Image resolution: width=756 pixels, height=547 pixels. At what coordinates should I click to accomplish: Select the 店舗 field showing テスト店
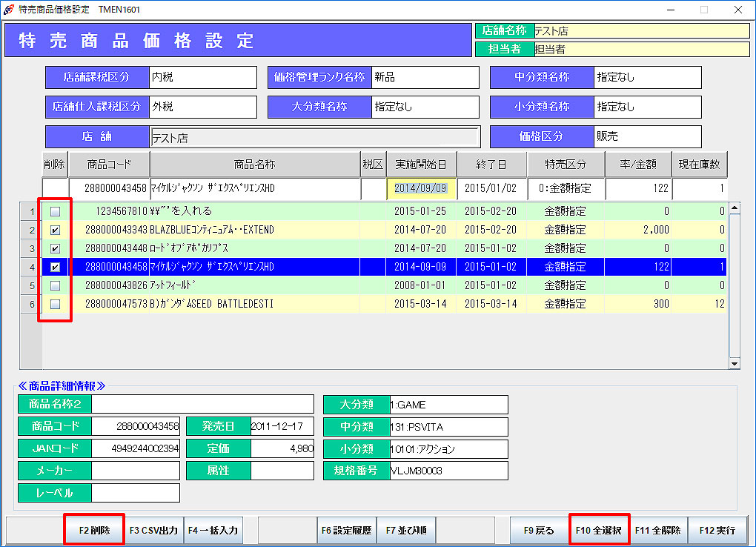(314, 137)
